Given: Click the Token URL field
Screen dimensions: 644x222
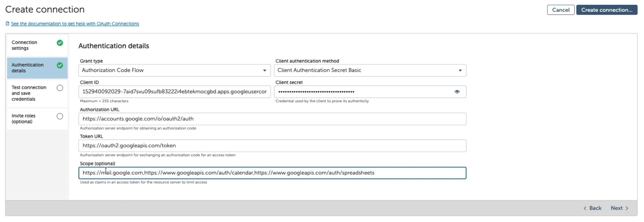Looking at the screenshot, I should [272, 146].
